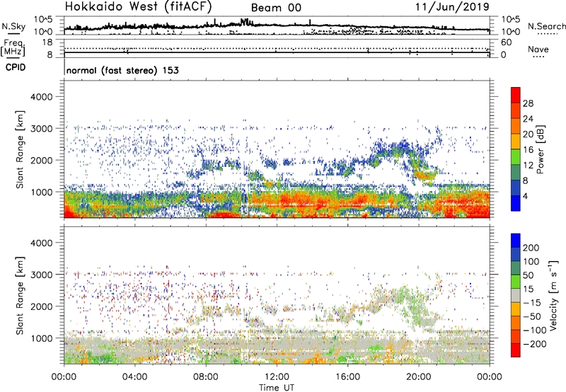Click "2000" on the velocity panel axis
The height and width of the screenshot is (392, 566).
41,306
